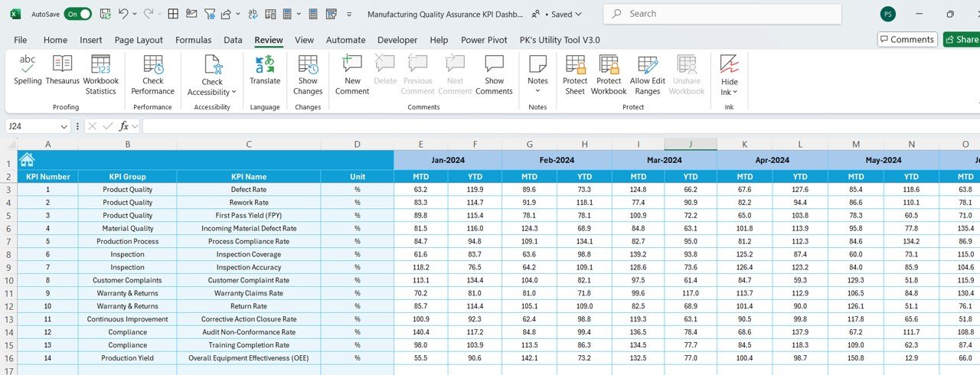The height and width of the screenshot is (375, 980).
Task: Open the Saved status dropdown next to title
Action: pyautogui.click(x=565, y=14)
